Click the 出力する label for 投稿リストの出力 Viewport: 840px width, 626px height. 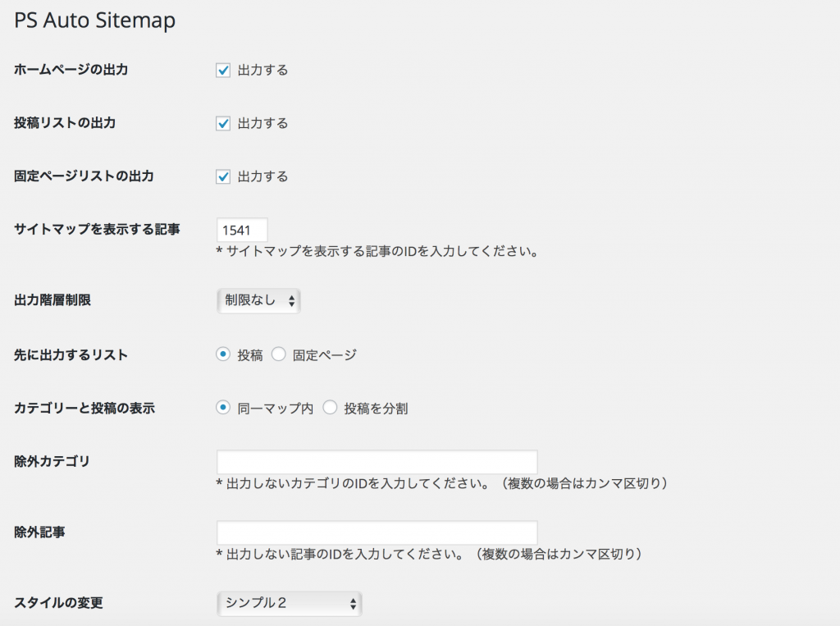click(262, 124)
